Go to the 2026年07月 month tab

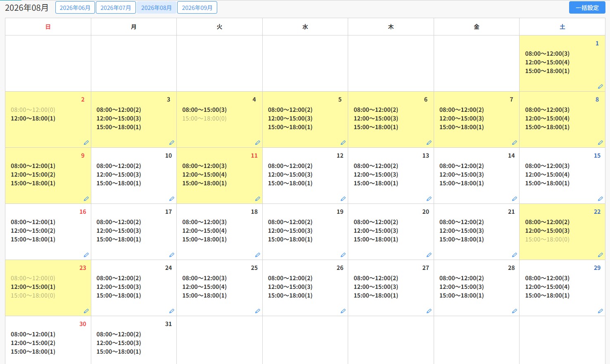coord(116,8)
